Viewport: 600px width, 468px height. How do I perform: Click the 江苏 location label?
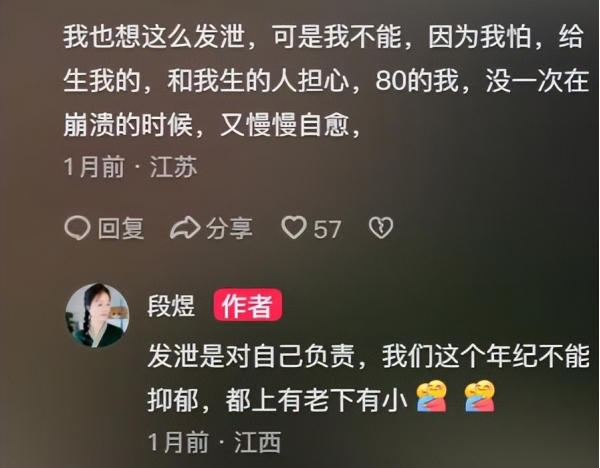(173, 167)
